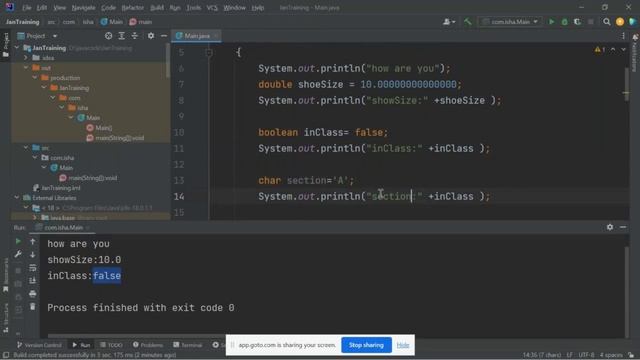Collapse External Libraries node

17,198
